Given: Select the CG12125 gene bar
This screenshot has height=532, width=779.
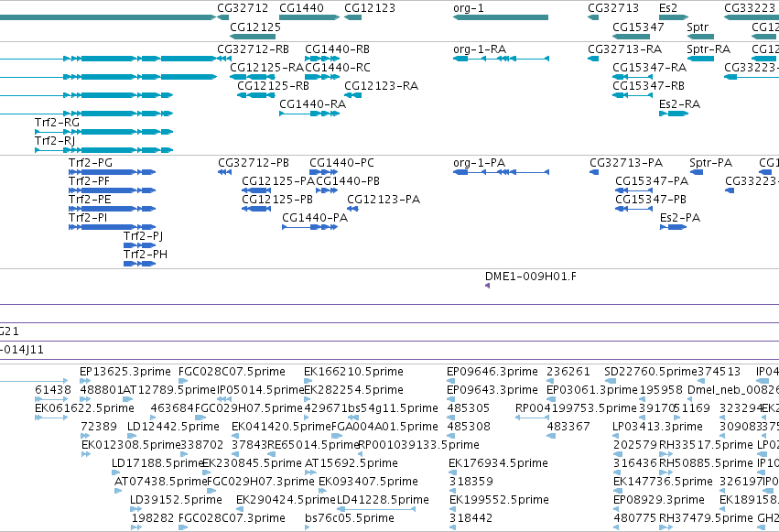Looking at the screenshot, I should coord(253,37).
